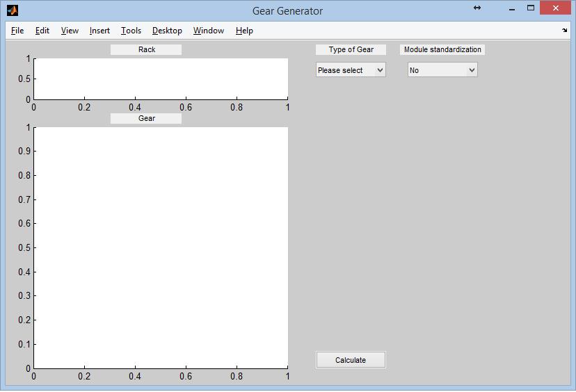Click the Gear Generator window title
This screenshot has width=576, height=392.
(287, 11)
